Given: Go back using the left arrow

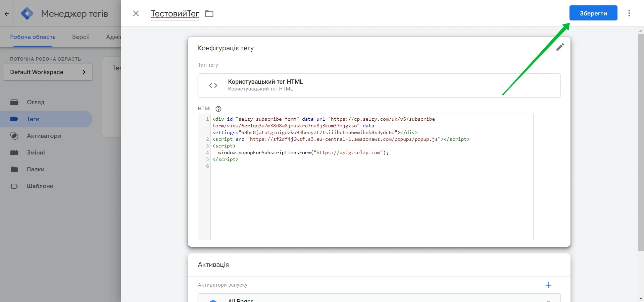Looking at the screenshot, I should pyautogui.click(x=7, y=14).
